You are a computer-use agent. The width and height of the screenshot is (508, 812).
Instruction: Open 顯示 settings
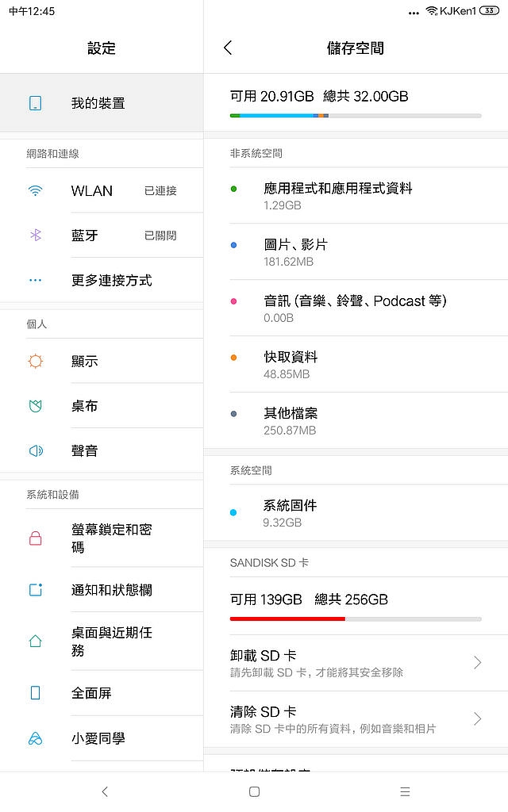click(102, 361)
